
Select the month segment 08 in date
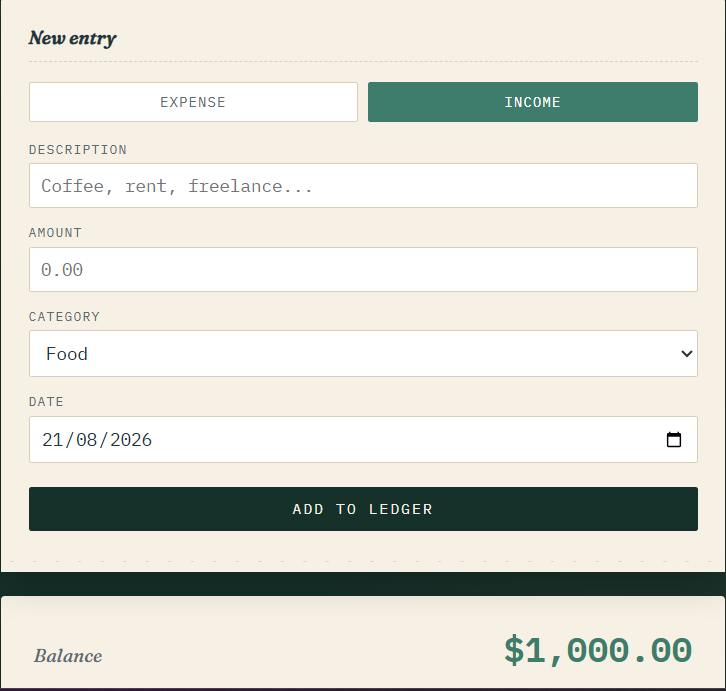[86, 440]
